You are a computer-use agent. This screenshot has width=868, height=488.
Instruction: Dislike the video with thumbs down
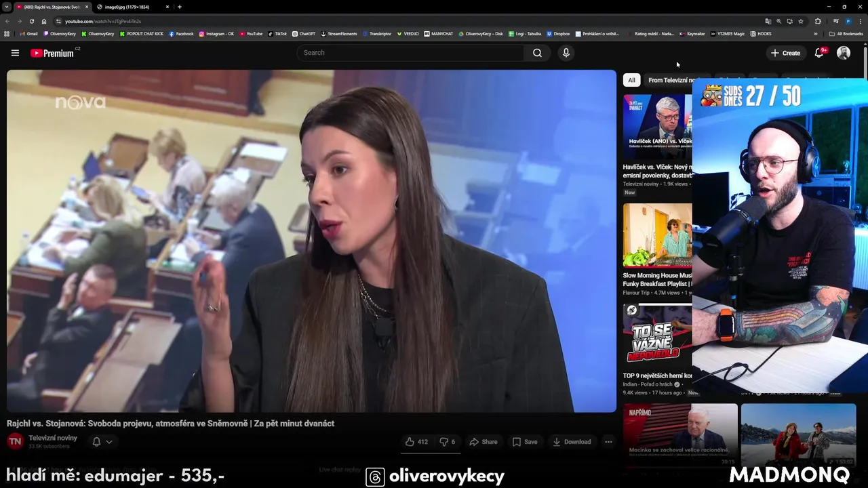coord(448,442)
